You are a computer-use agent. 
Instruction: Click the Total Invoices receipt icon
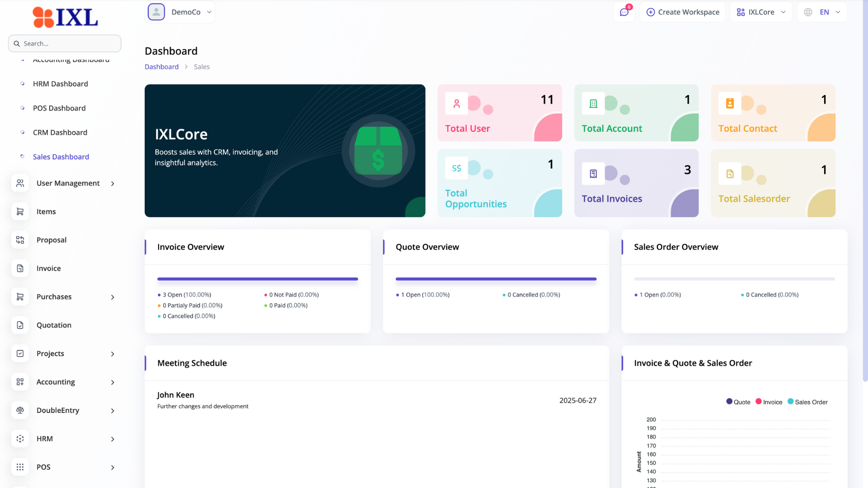click(593, 174)
